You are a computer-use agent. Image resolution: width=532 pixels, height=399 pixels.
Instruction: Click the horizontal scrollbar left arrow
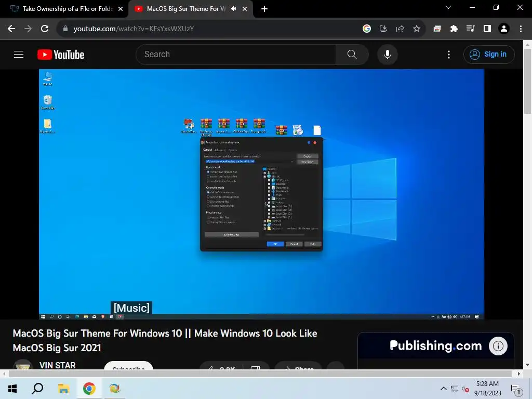click(x=4, y=374)
